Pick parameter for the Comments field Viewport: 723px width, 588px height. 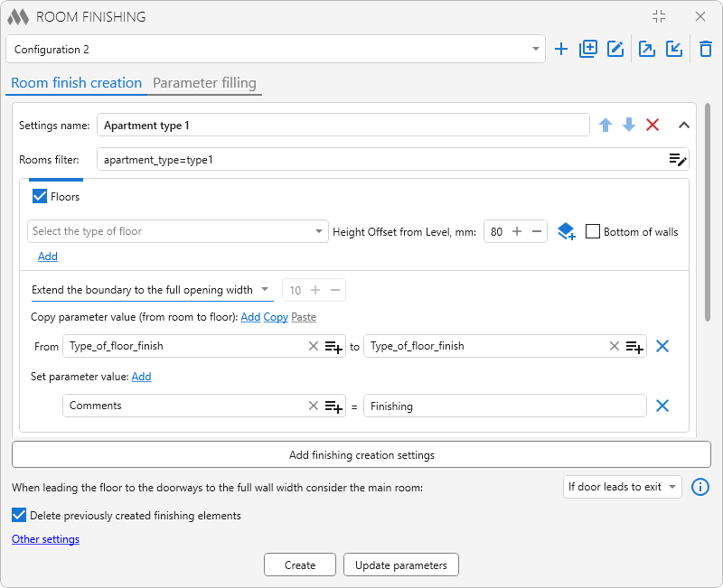333,406
